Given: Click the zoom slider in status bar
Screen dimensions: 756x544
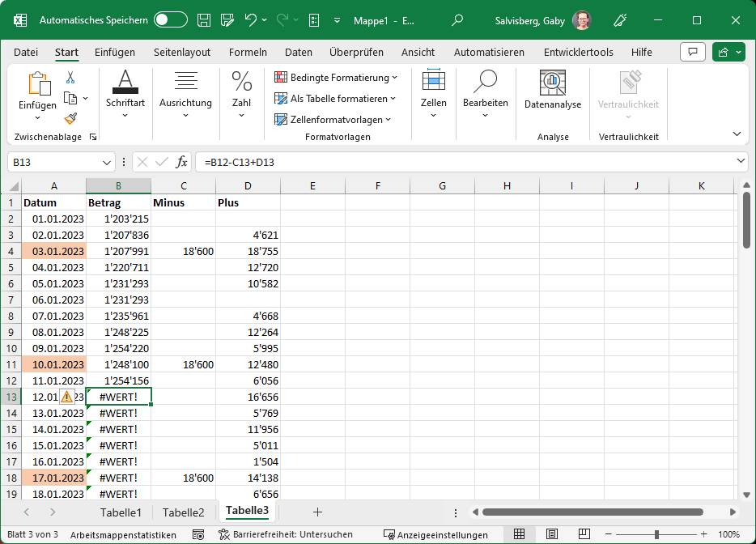Looking at the screenshot, I should (656, 534).
